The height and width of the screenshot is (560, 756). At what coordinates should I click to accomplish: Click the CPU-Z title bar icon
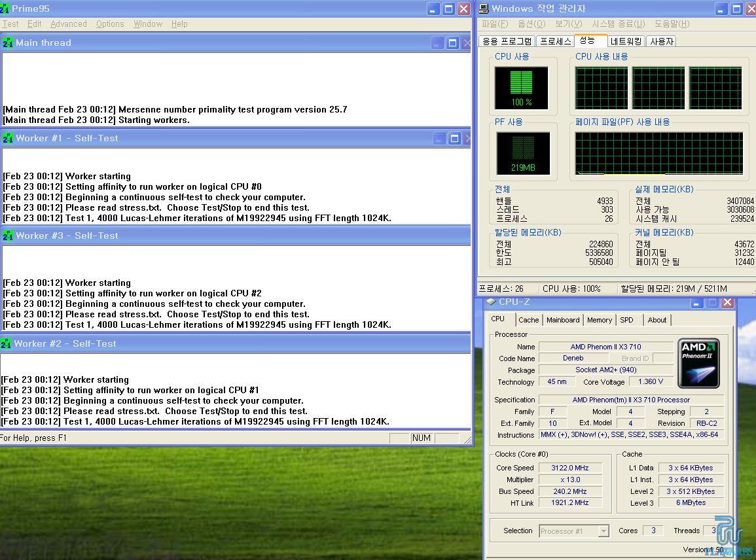click(491, 302)
